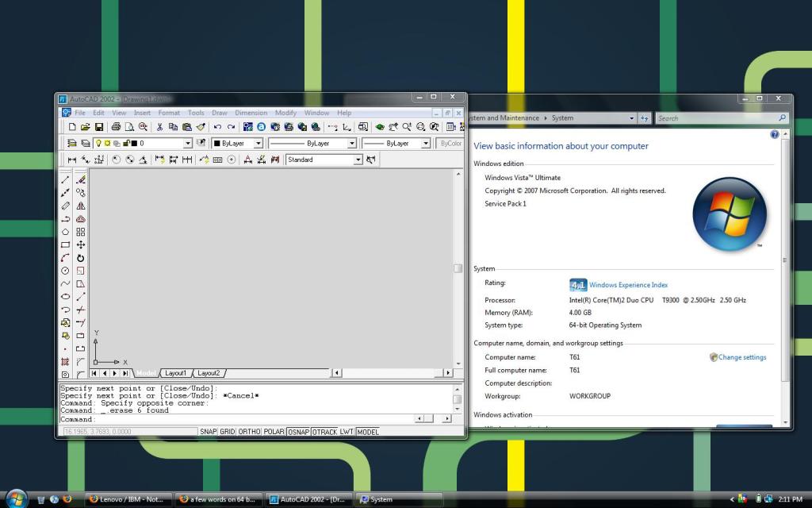
Task: Switch to the Layout1 tab
Action: tap(175, 373)
